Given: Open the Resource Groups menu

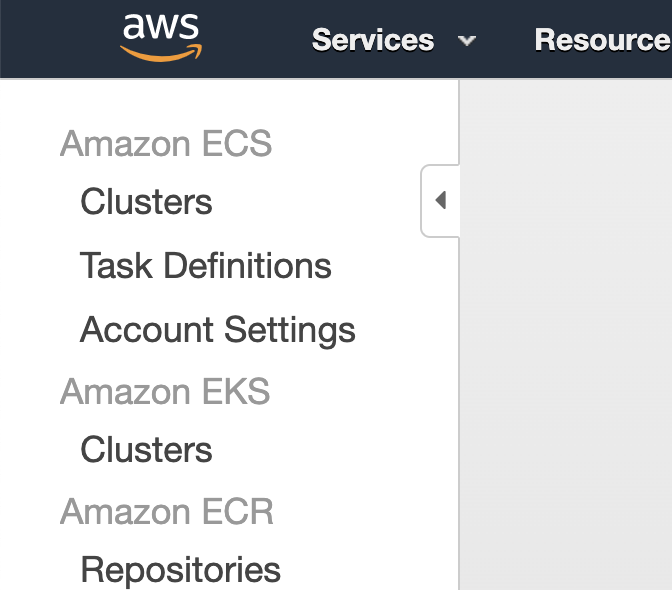Looking at the screenshot, I should 603,40.
